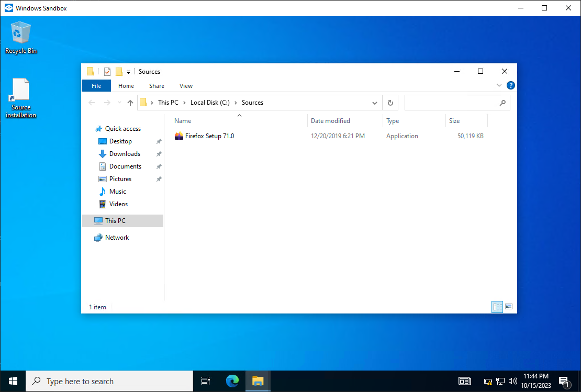Open the clock showing 11:44 PM
The image size is (581, 392).
coord(536,381)
